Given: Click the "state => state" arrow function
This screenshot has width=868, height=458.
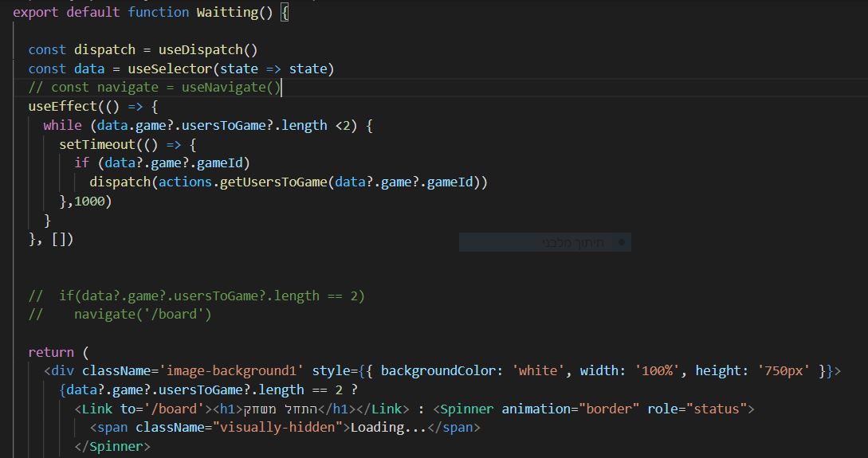Looking at the screenshot, I should pos(273,69).
